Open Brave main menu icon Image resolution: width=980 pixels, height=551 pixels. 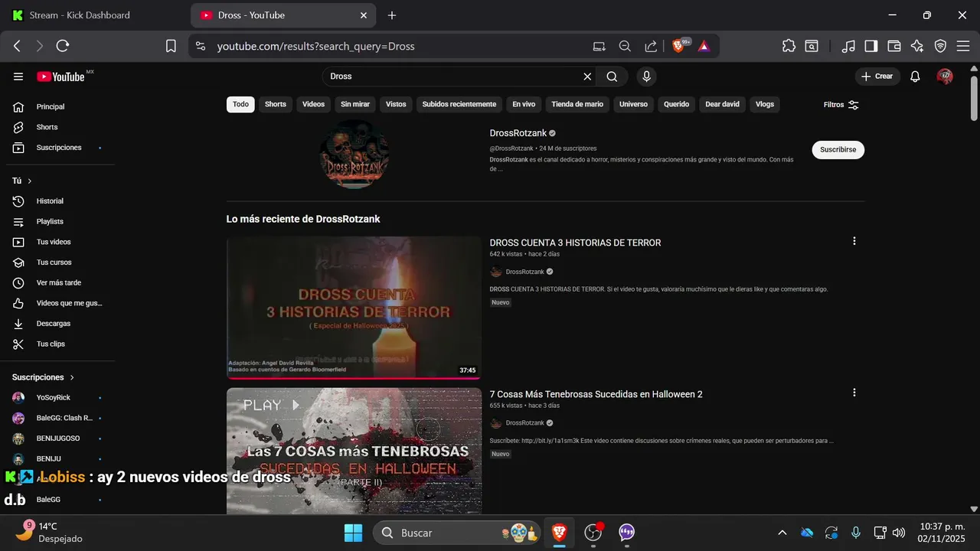tap(963, 46)
